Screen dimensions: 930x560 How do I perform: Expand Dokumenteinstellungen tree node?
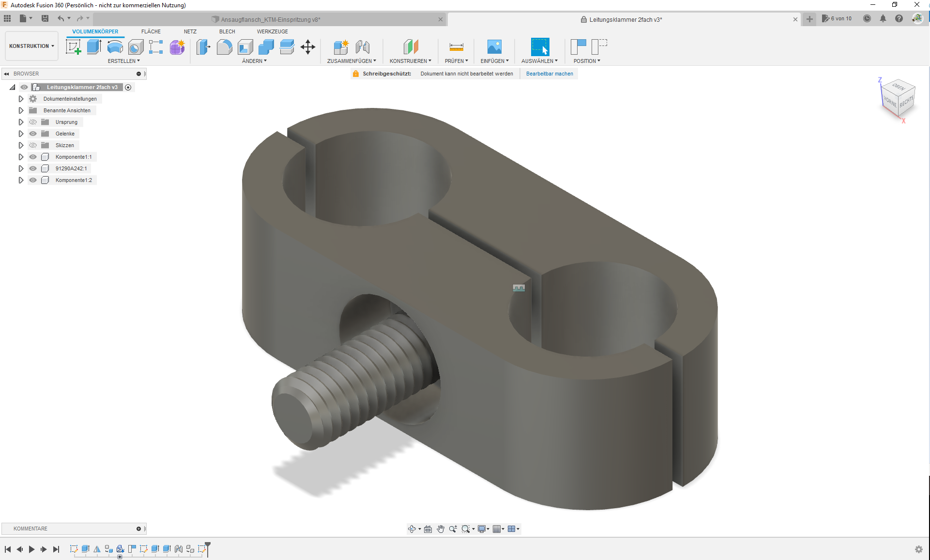coord(21,99)
